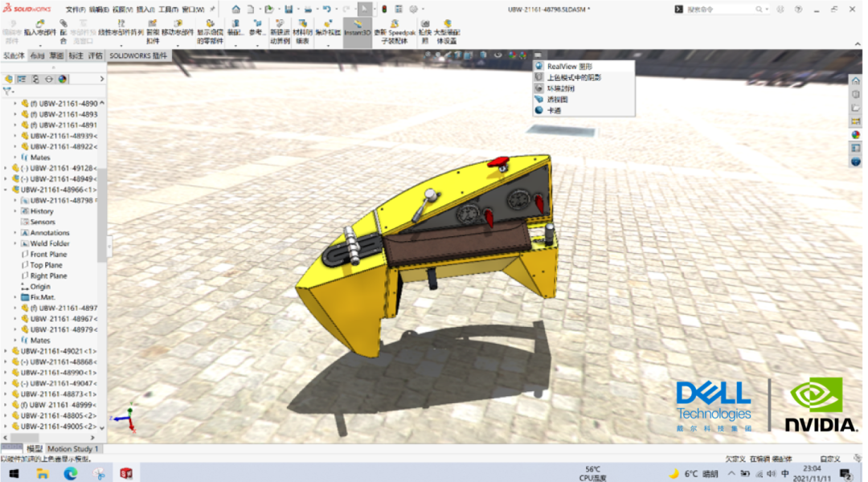Screen dimensions: 868x482
Task: Click the Home icon in top toolbar
Action: point(236,9)
